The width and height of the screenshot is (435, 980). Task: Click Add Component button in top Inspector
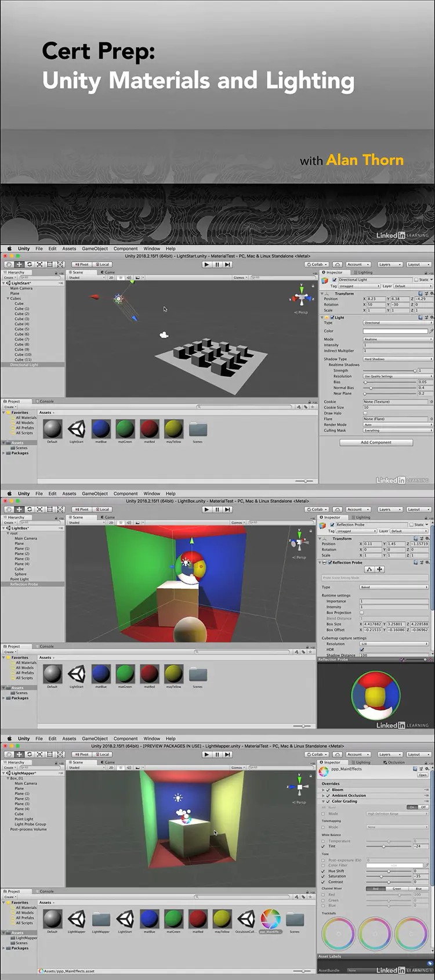[x=376, y=442]
